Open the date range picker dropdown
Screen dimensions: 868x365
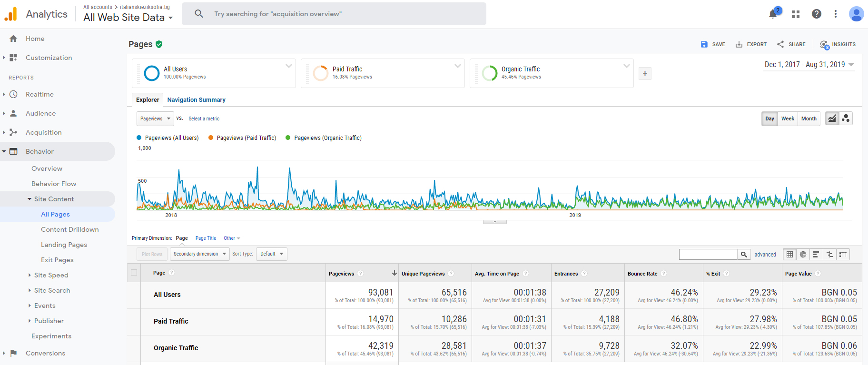pyautogui.click(x=809, y=65)
